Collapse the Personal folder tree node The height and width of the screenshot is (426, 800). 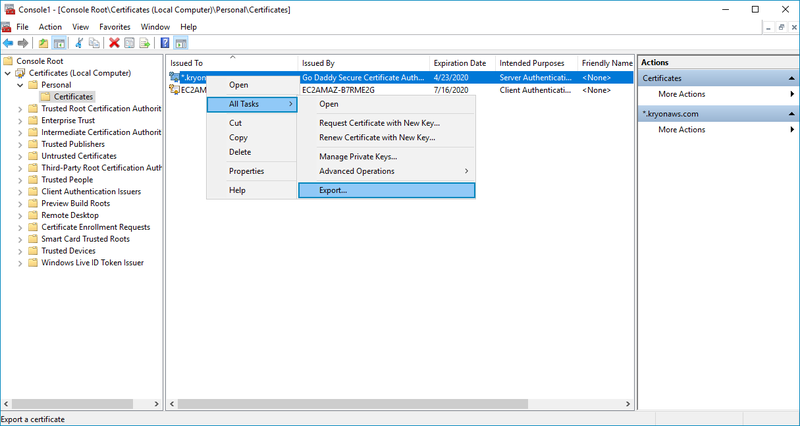pyautogui.click(x=20, y=85)
